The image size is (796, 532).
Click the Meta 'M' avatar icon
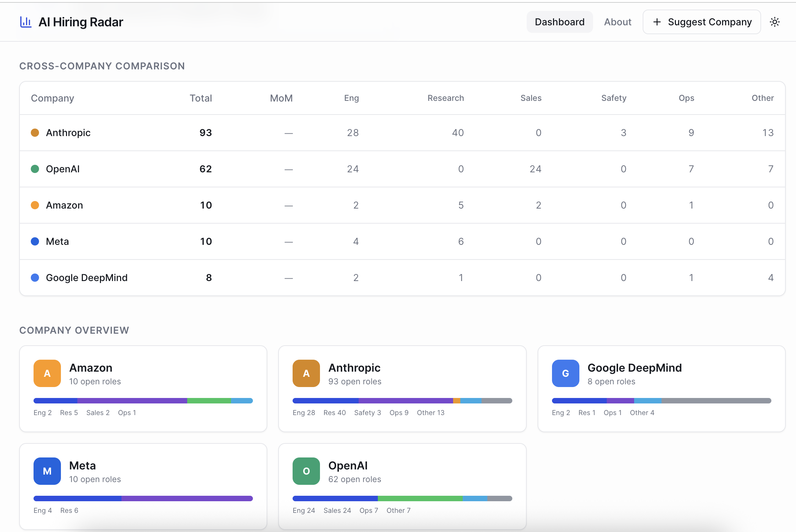point(47,471)
